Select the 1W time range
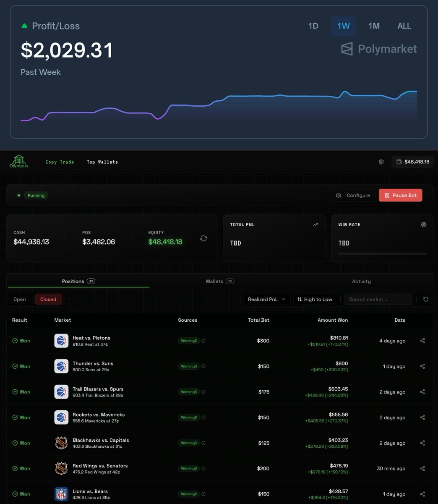The width and height of the screenshot is (438, 504). pyautogui.click(x=344, y=26)
